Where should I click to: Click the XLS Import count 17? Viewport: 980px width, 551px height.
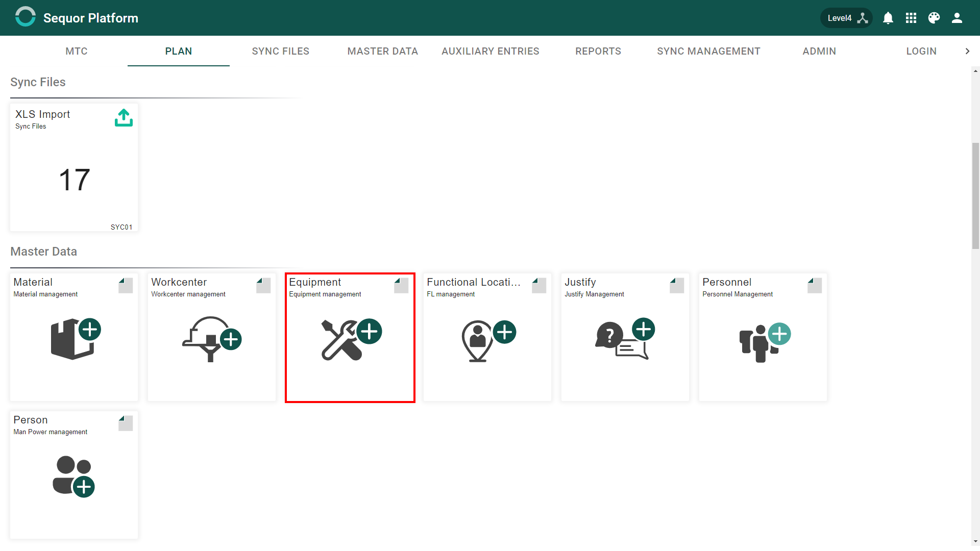tap(75, 180)
